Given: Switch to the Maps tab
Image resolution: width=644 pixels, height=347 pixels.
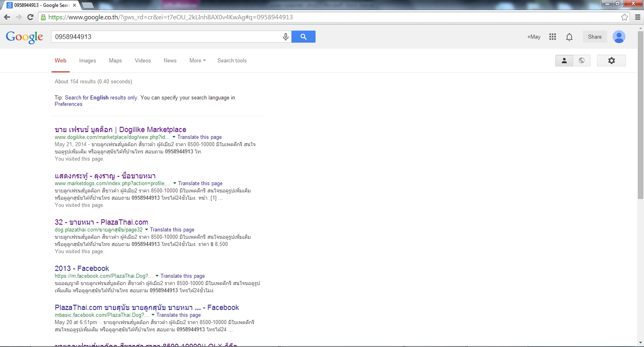Looking at the screenshot, I should (115, 60).
